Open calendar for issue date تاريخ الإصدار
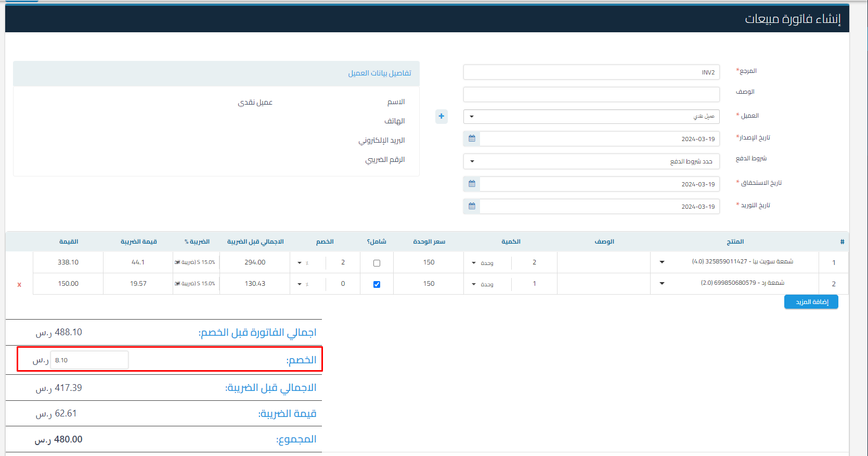 point(472,138)
